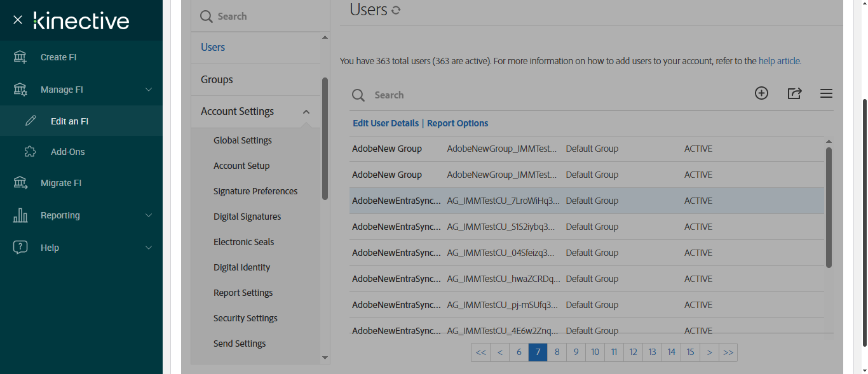Click the Create FI bank icon

pyautogui.click(x=20, y=57)
